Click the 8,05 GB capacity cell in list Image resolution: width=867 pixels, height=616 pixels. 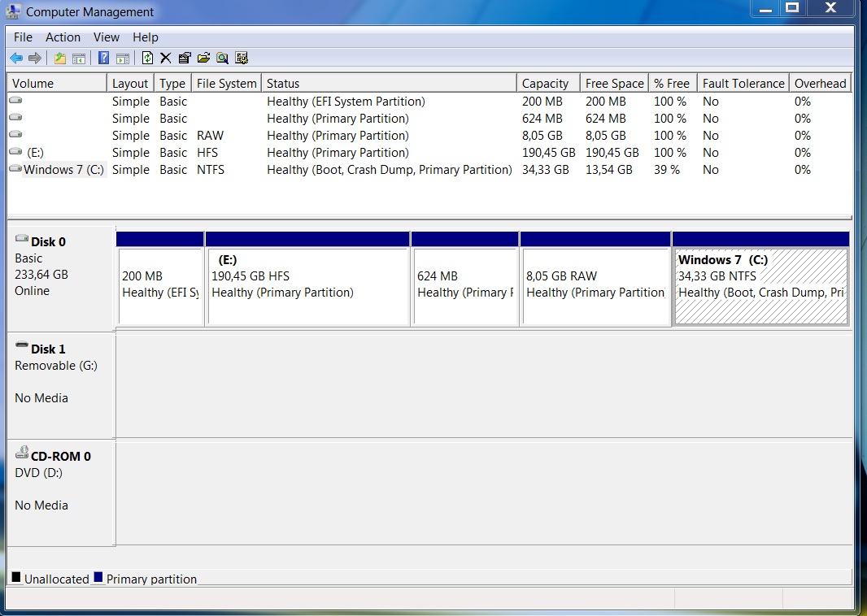coord(542,136)
